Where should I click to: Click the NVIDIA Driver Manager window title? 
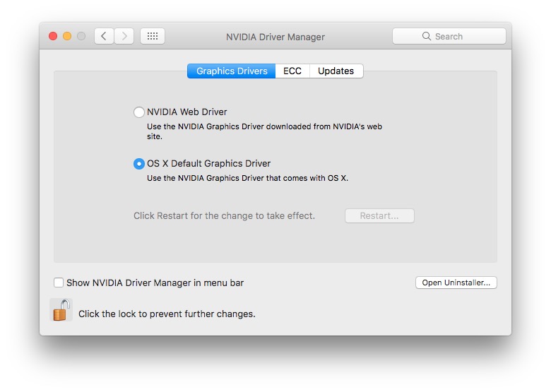275,37
